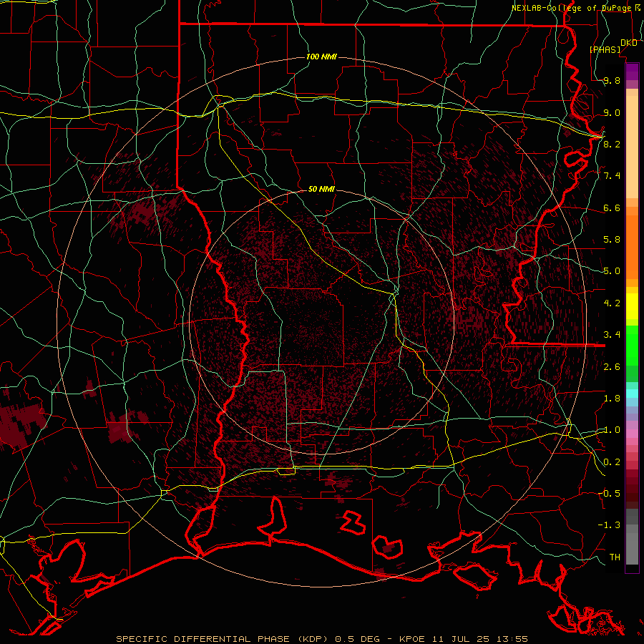
Task: Click the cyan band of the color bar
Action: pos(632,394)
